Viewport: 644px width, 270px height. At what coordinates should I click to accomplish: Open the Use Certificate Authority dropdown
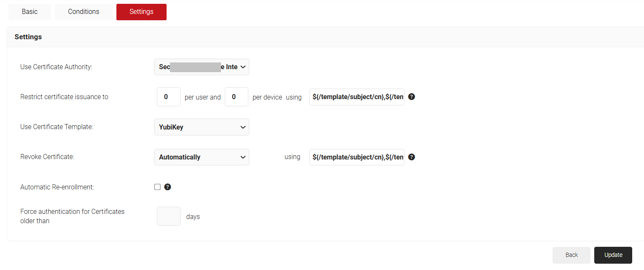(202, 67)
